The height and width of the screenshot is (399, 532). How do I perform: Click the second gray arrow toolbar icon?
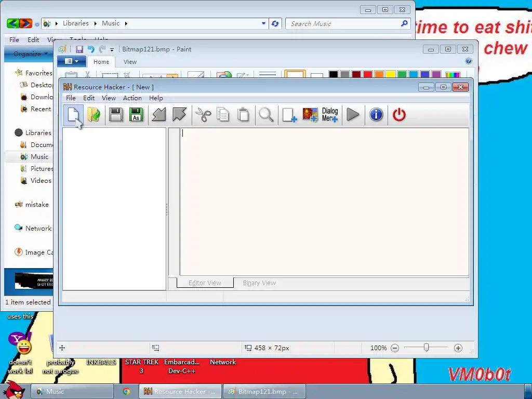tap(179, 115)
